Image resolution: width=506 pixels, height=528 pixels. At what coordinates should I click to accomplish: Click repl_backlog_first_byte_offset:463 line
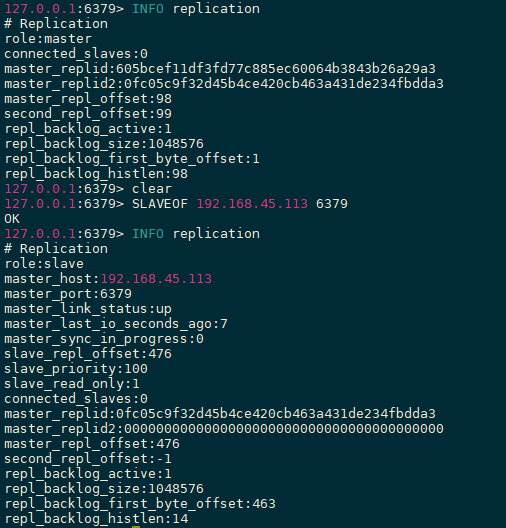point(140,504)
